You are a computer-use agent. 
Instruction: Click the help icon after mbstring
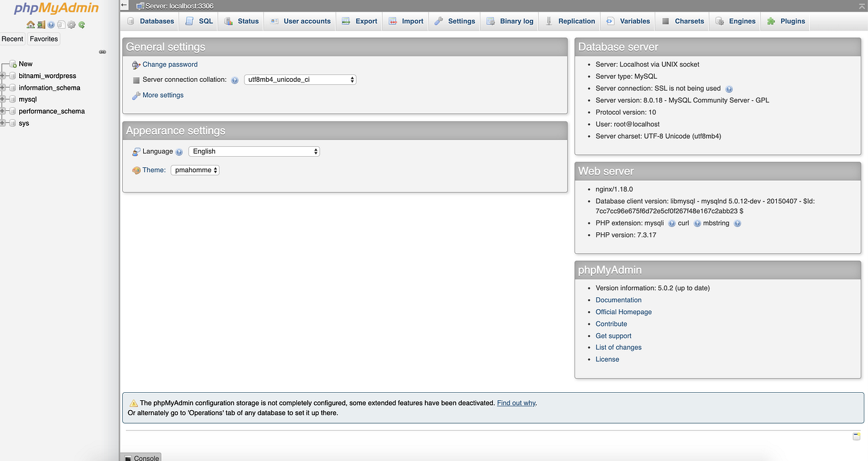coord(737,223)
